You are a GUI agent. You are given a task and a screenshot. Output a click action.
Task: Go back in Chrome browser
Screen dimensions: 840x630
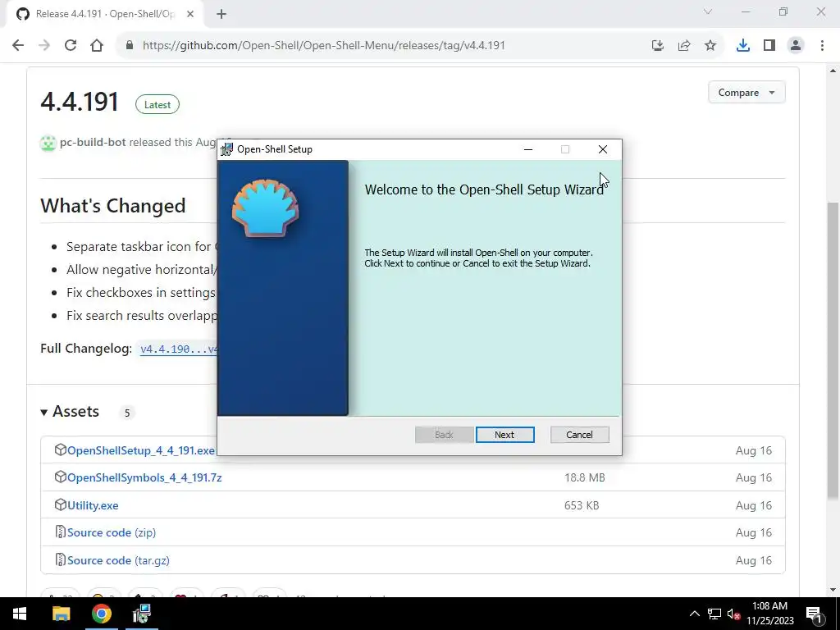pyautogui.click(x=18, y=46)
